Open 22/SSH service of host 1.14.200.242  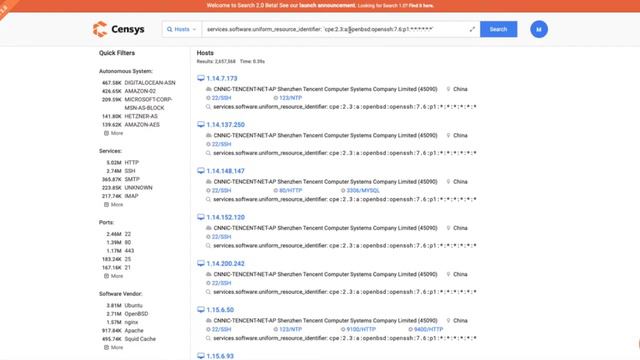coord(221,283)
